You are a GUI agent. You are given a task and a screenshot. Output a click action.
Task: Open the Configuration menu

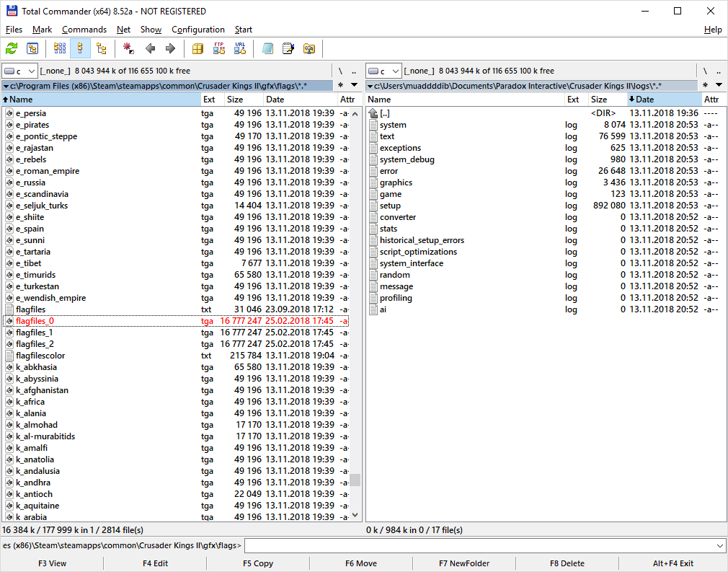click(197, 30)
